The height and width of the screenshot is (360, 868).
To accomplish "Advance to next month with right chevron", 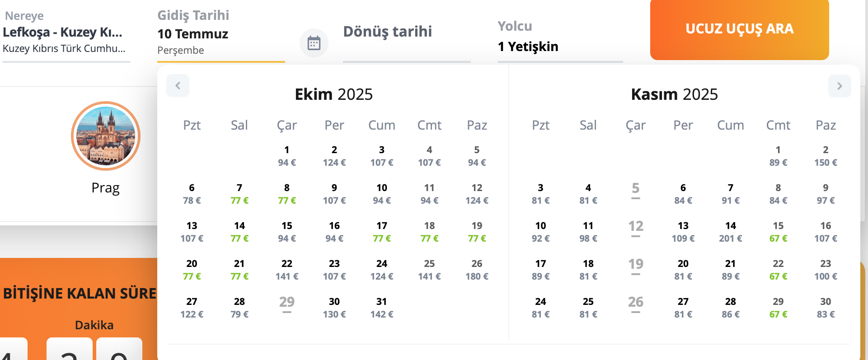I will pos(839,86).
